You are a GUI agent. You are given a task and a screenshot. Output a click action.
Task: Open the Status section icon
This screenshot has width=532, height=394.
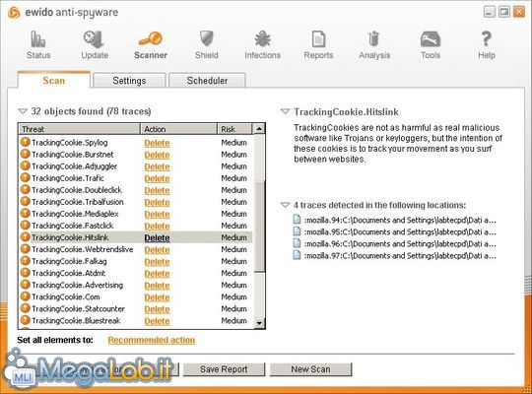[38, 39]
